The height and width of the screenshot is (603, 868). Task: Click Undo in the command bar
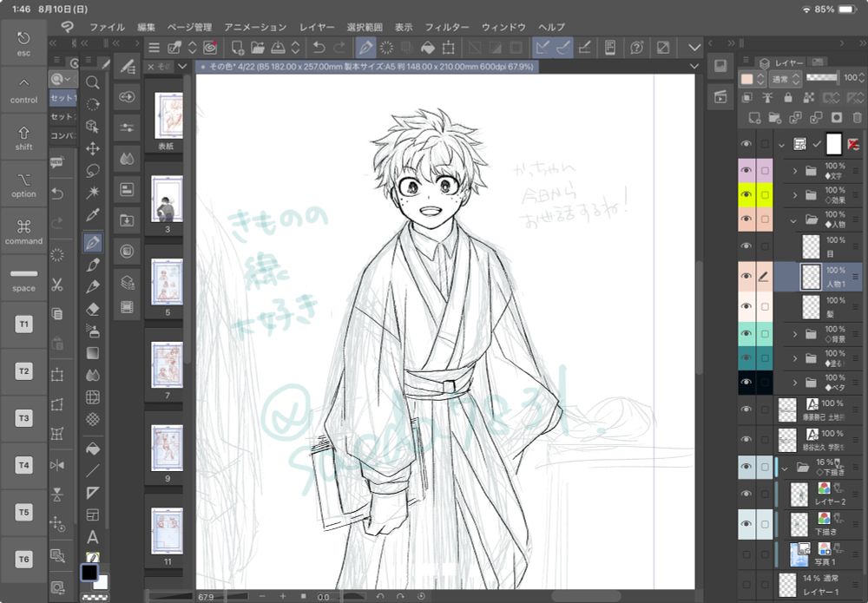[319, 48]
